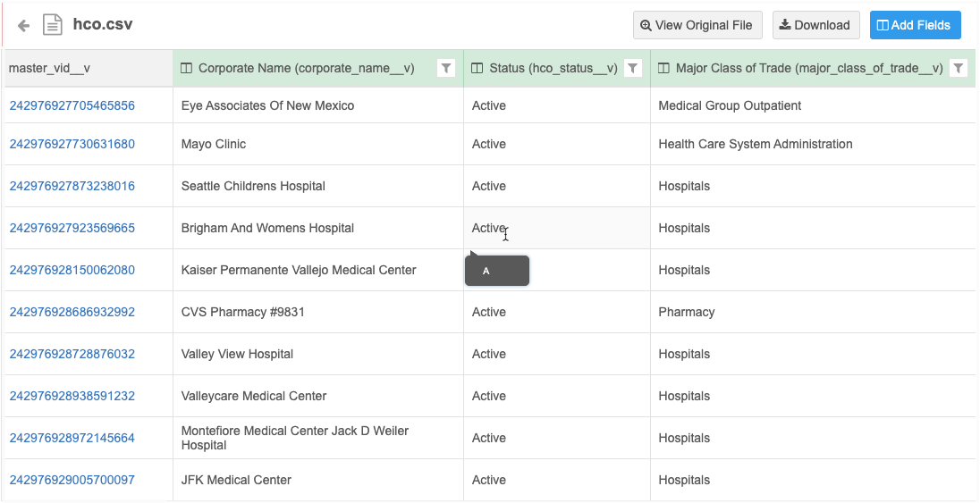
Task: Download the hco.csv file
Action: [x=815, y=25]
